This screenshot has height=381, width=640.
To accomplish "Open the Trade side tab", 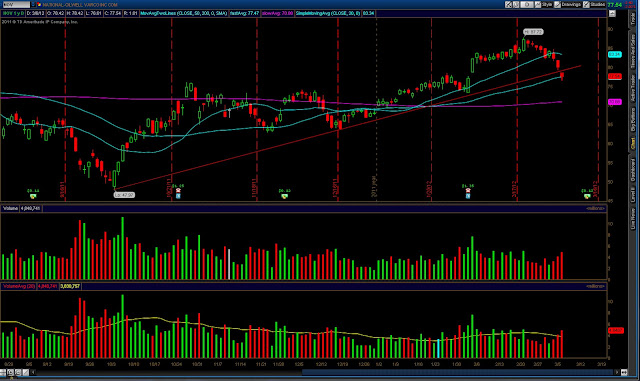I will [x=633, y=19].
